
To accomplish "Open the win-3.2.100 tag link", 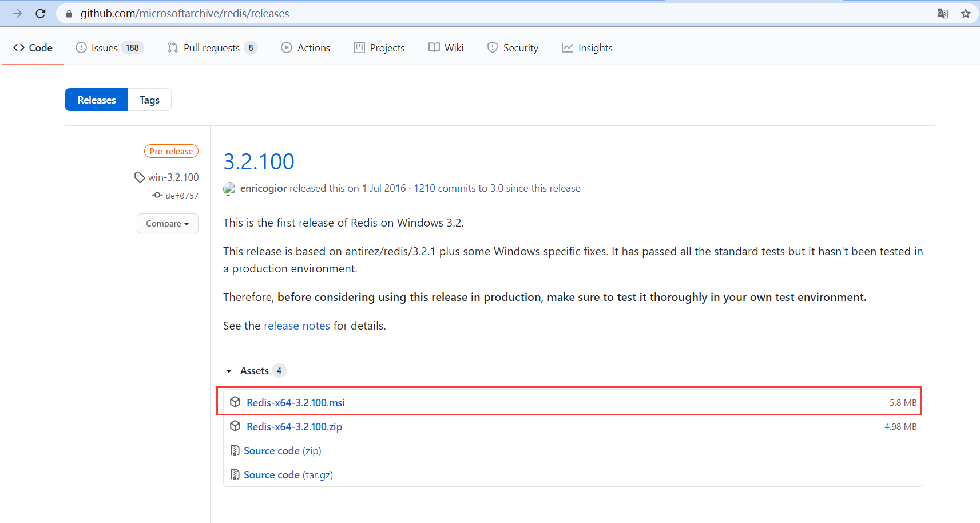I will [173, 177].
